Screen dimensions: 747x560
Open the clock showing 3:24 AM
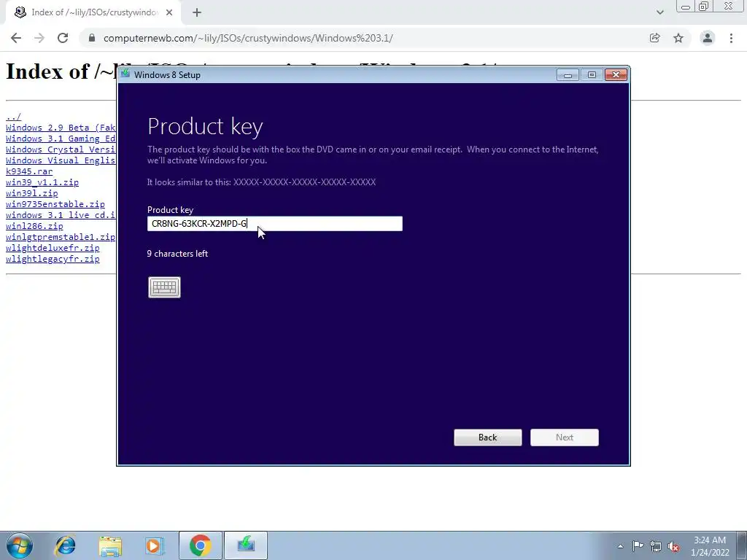710,546
